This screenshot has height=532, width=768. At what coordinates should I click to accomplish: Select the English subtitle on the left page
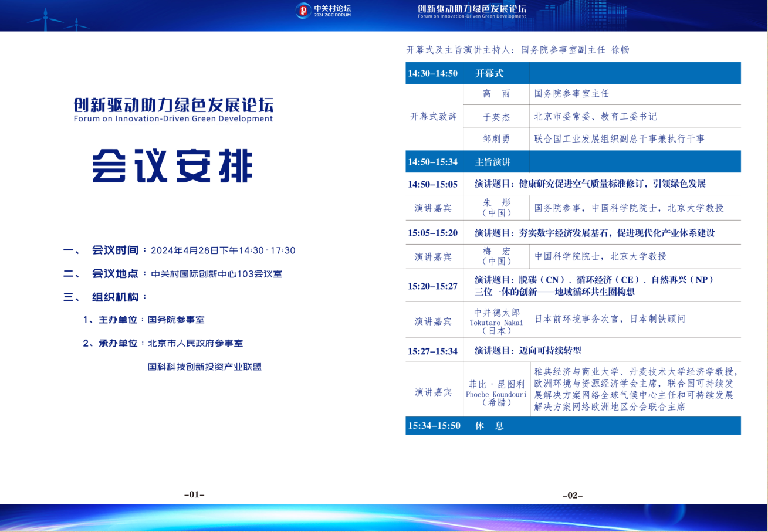pyautogui.click(x=173, y=118)
